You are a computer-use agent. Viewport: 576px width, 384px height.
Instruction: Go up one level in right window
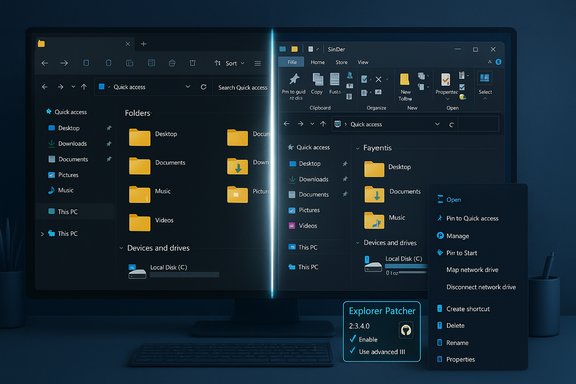click(323, 124)
